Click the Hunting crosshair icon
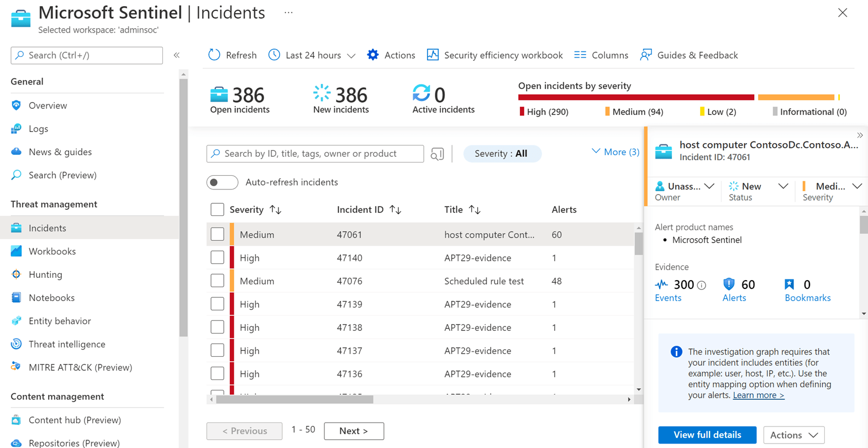 click(x=16, y=275)
